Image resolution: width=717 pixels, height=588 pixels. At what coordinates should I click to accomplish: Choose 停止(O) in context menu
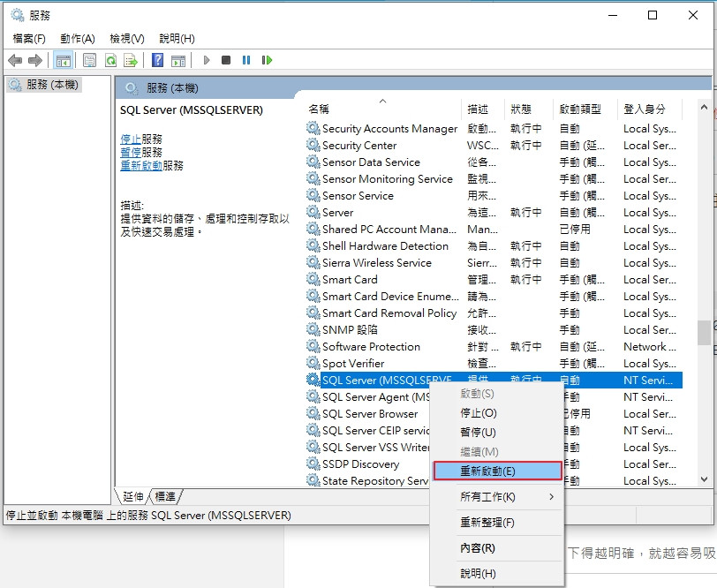(497, 413)
